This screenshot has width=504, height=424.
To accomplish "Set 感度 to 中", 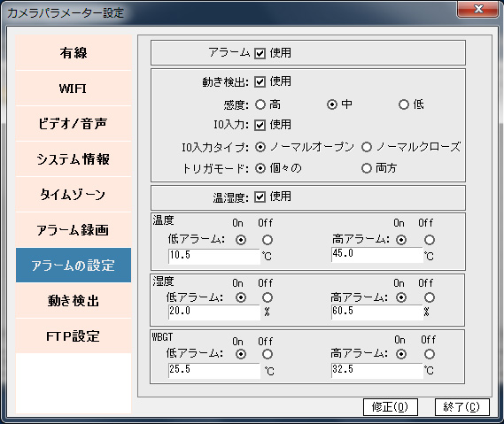I will [x=332, y=104].
